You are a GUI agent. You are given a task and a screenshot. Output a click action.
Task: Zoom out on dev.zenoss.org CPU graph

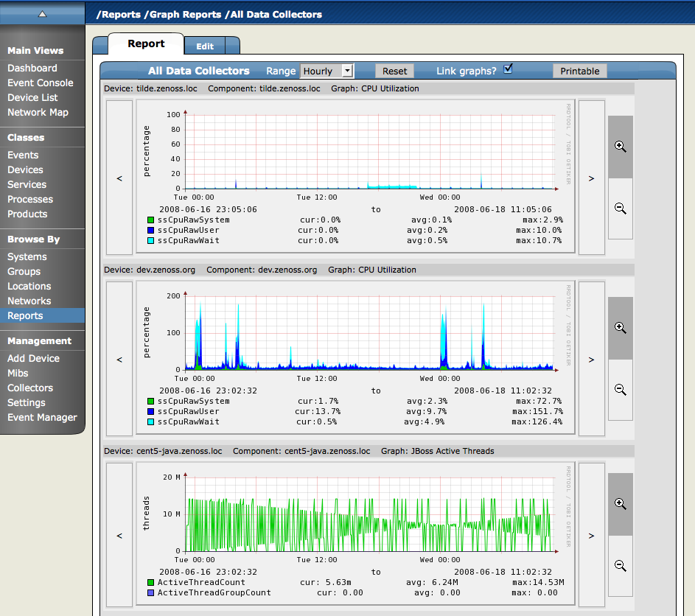pyautogui.click(x=620, y=390)
